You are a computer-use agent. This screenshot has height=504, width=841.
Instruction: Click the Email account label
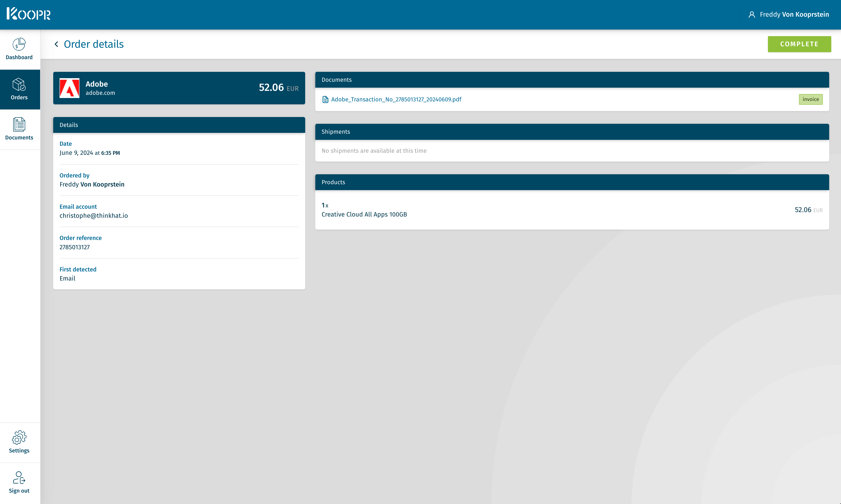(x=78, y=207)
